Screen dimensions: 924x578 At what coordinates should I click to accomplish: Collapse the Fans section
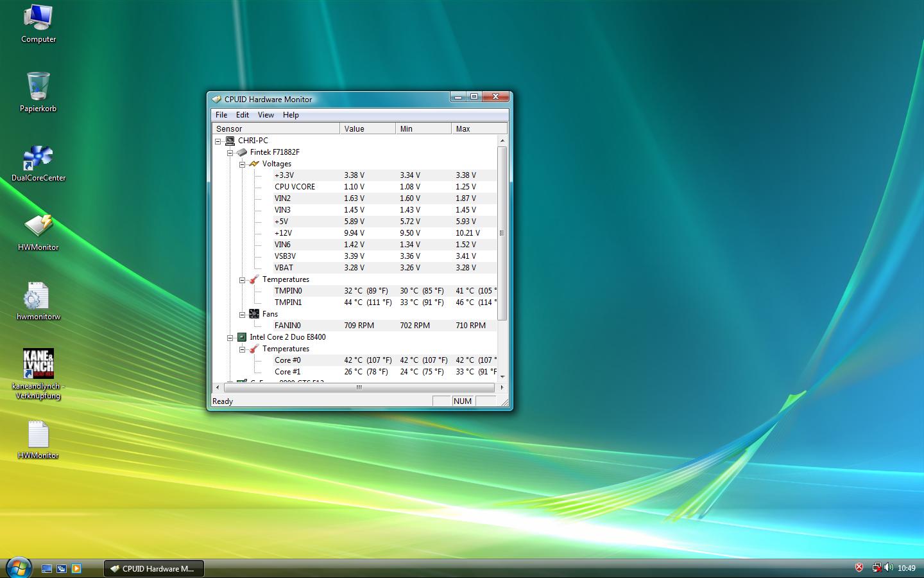click(242, 314)
